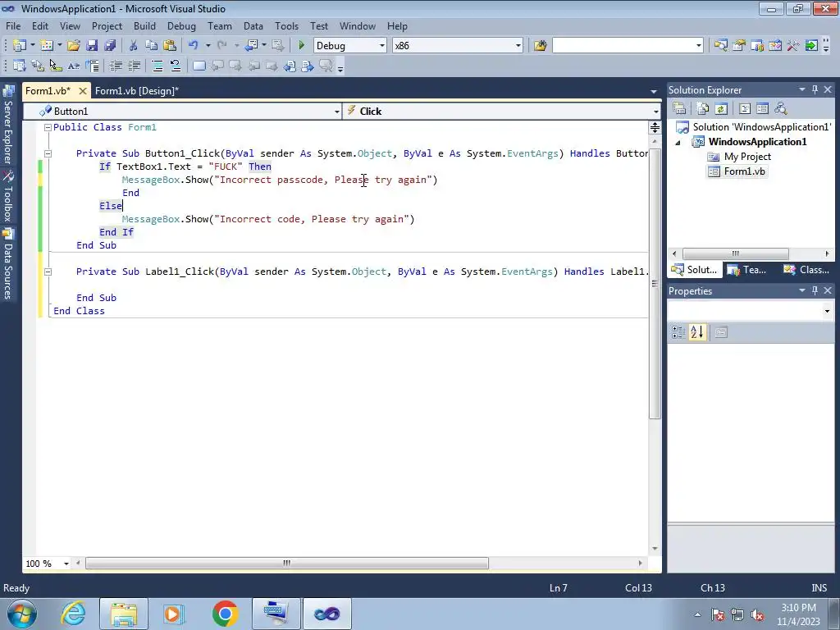Collapse the Public Class Form1 region
This screenshot has height=630, width=840.
48,127
